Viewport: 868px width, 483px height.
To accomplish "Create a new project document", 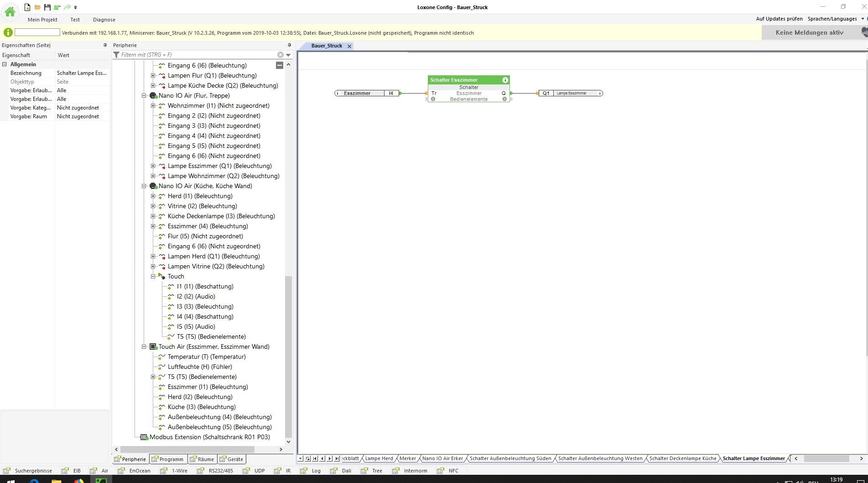I will click(x=27, y=7).
